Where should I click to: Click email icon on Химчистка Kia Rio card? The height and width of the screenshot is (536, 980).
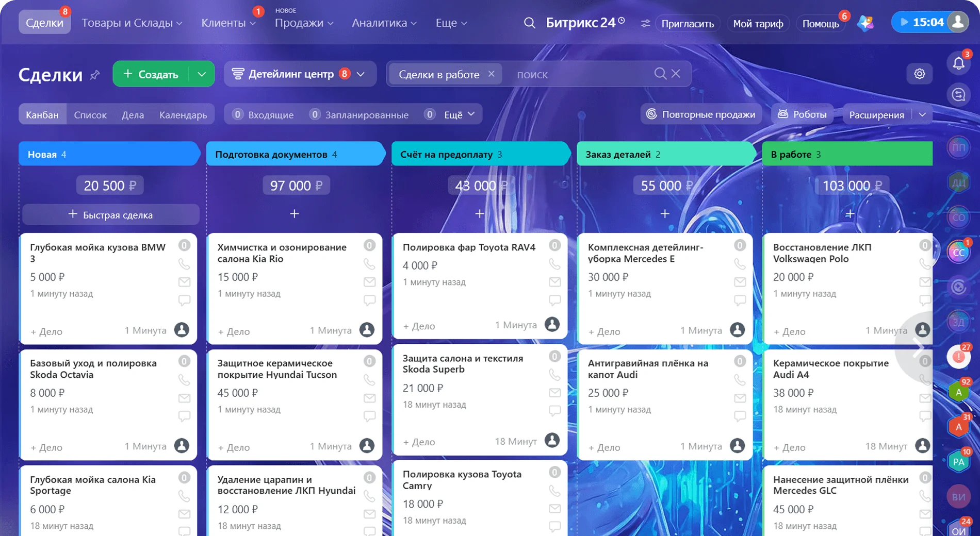point(369,282)
